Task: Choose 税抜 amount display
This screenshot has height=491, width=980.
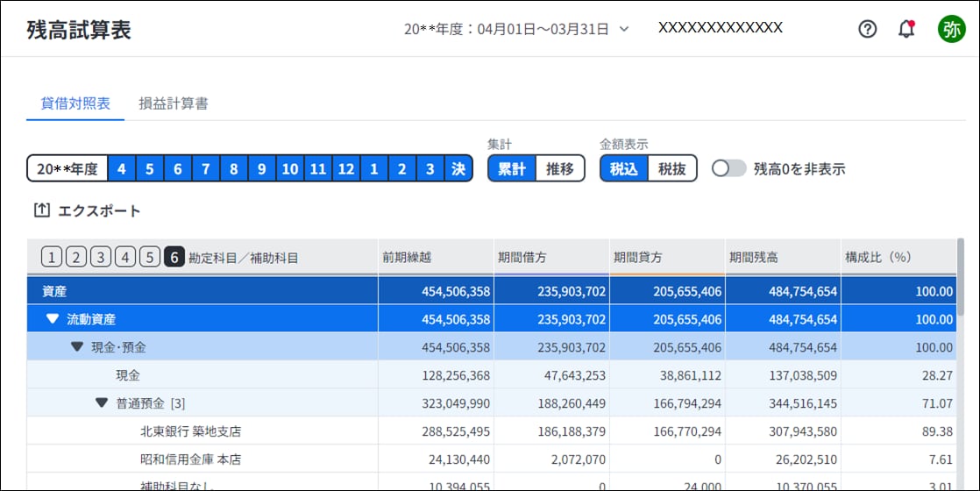Action: (671, 169)
